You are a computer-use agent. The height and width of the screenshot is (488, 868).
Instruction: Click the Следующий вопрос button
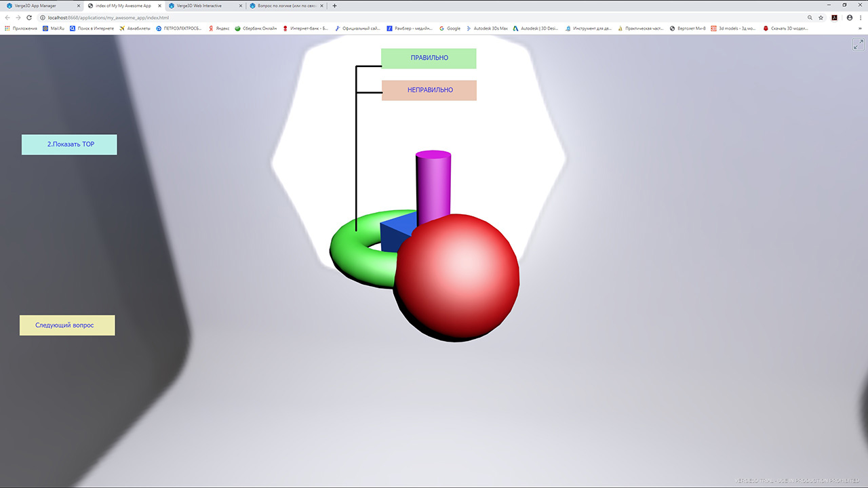[x=67, y=325]
